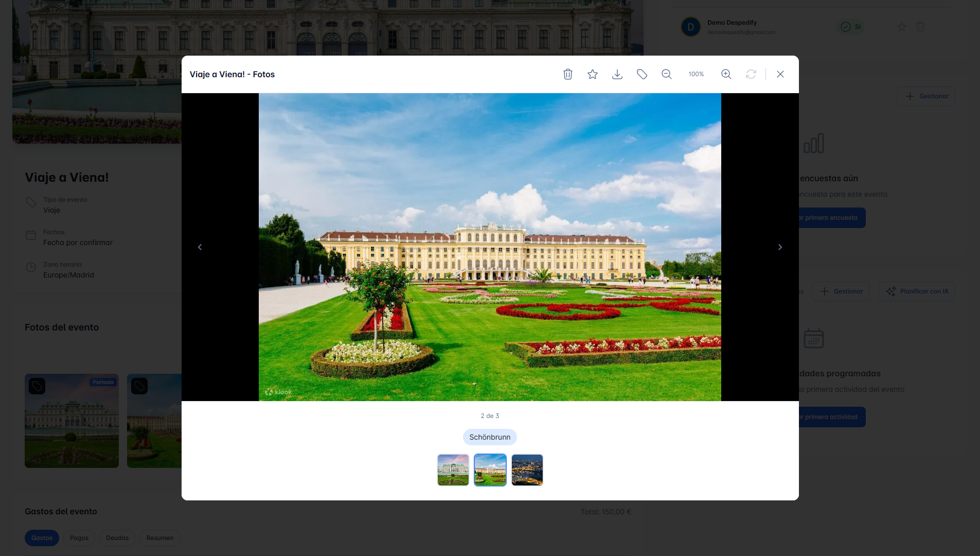The height and width of the screenshot is (556, 980).
Task: Open the Deudas tab
Action: click(117, 537)
